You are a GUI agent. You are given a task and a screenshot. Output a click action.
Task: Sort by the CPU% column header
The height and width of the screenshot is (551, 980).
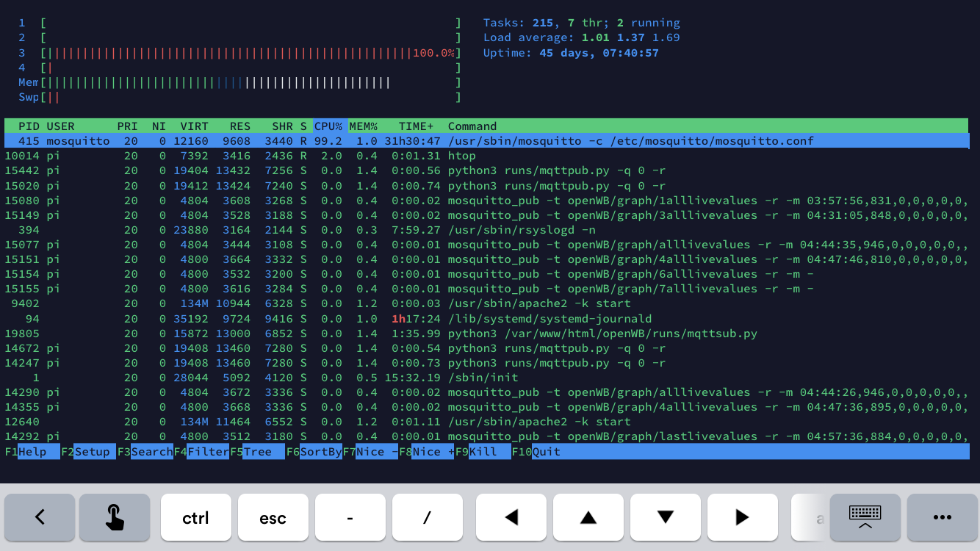click(328, 126)
